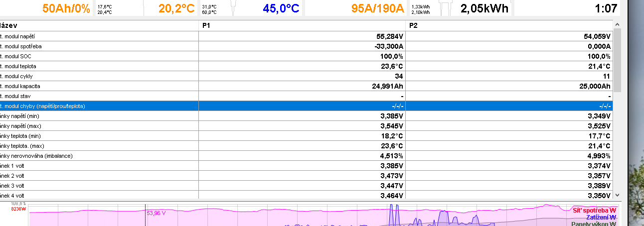Click 'Síť spotřeba W' chart legend label

(594, 210)
